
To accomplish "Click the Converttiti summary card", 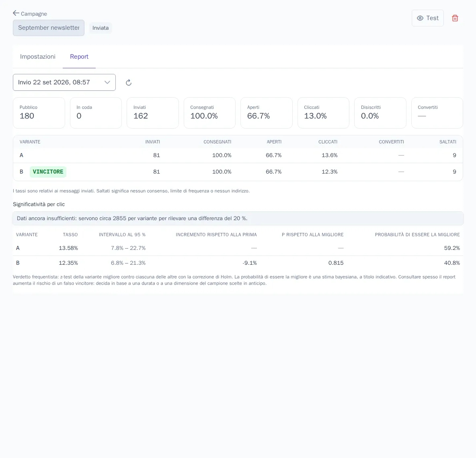I will point(437,113).
